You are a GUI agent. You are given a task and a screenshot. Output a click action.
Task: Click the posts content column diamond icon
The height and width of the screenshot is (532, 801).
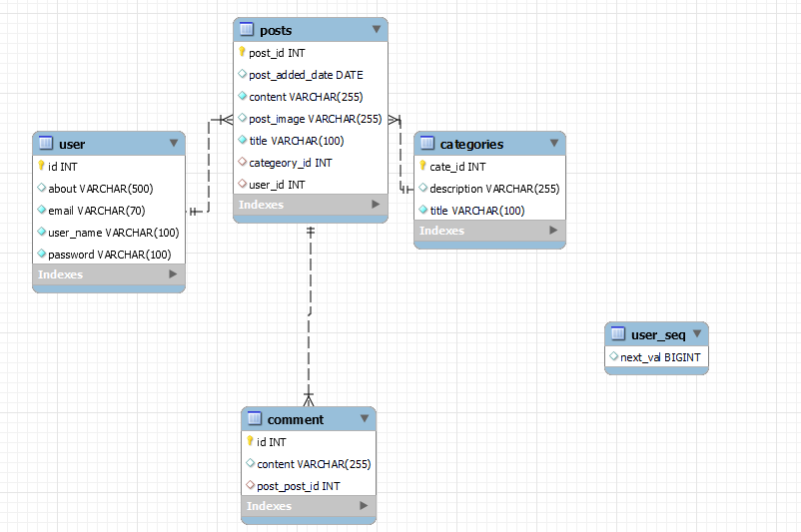[x=242, y=96]
